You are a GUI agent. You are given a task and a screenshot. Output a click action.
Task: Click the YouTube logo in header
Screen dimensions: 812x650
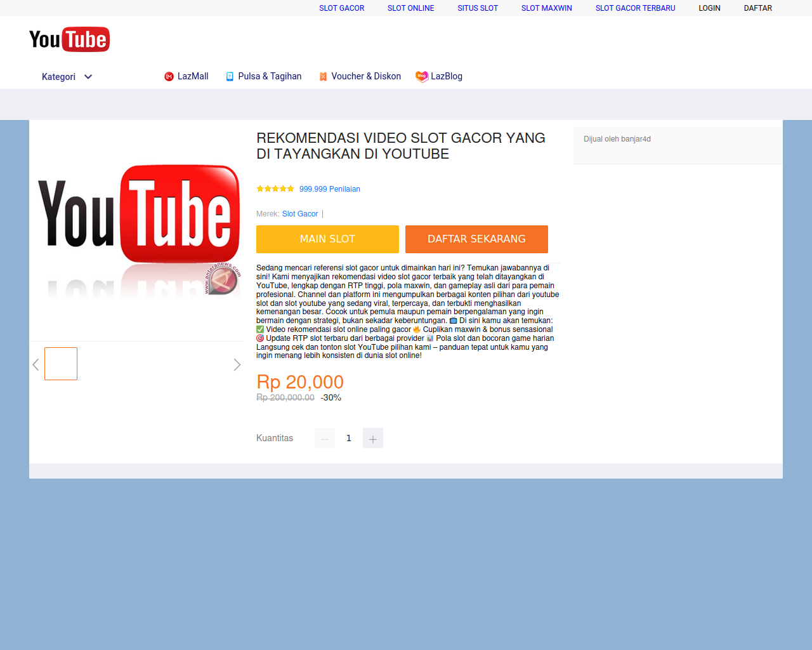pos(69,39)
